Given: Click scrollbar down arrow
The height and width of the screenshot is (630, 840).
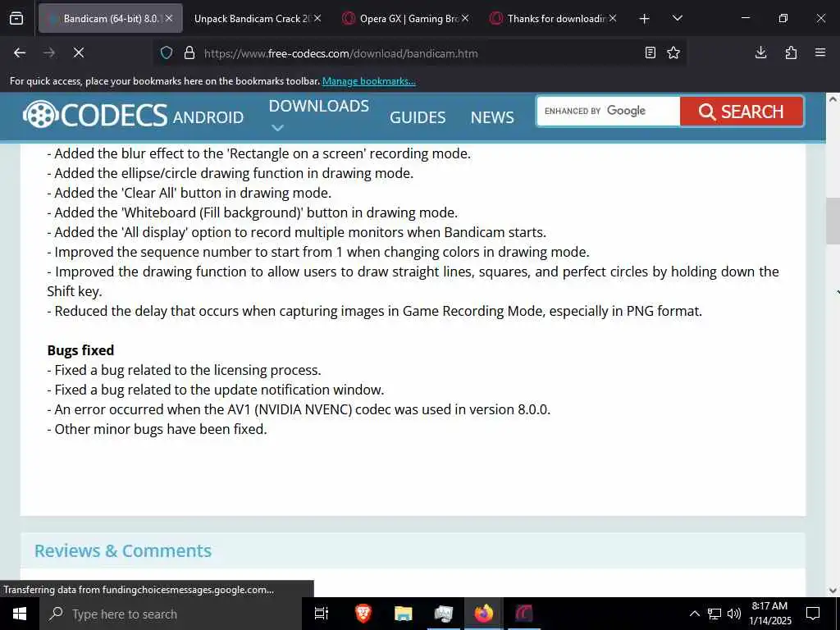Looking at the screenshot, I should pyautogui.click(x=833, y=591).
